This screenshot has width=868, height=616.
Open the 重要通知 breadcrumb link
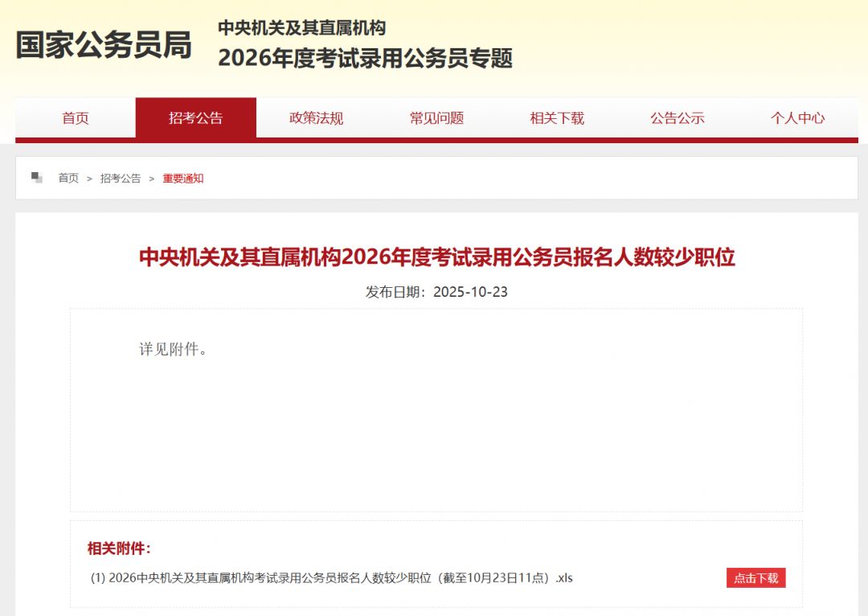point(182,178)
